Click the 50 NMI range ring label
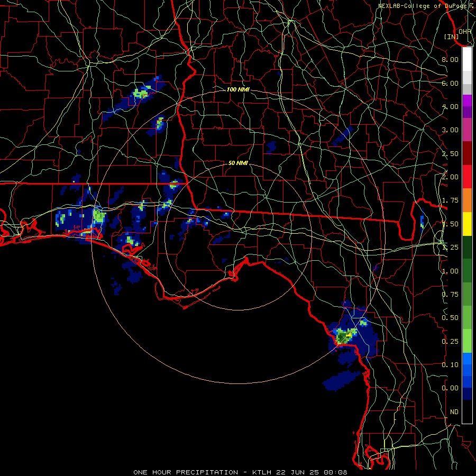476x476 pixels. point(238,163)
